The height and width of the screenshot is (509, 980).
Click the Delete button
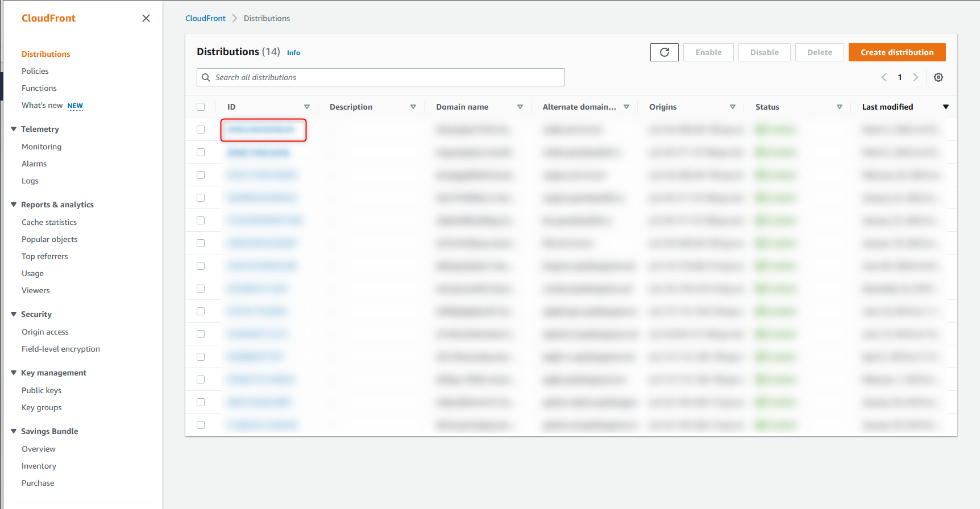820,52
